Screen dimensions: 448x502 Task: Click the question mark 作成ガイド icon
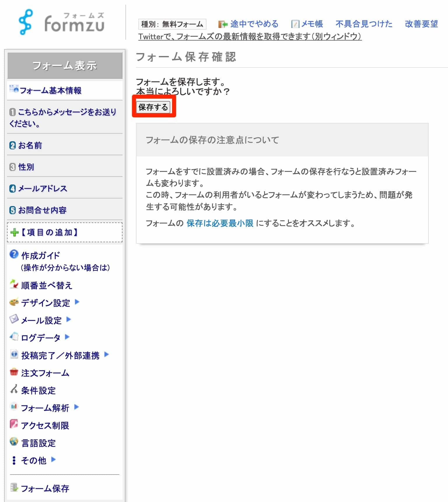click(14, 254)
